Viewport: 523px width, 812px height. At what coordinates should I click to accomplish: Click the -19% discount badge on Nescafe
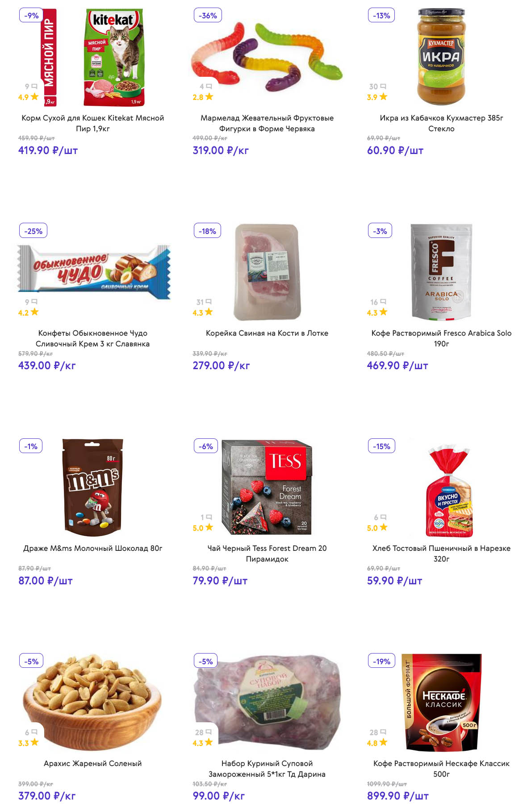pyautogui.click(x=382, y=662)
